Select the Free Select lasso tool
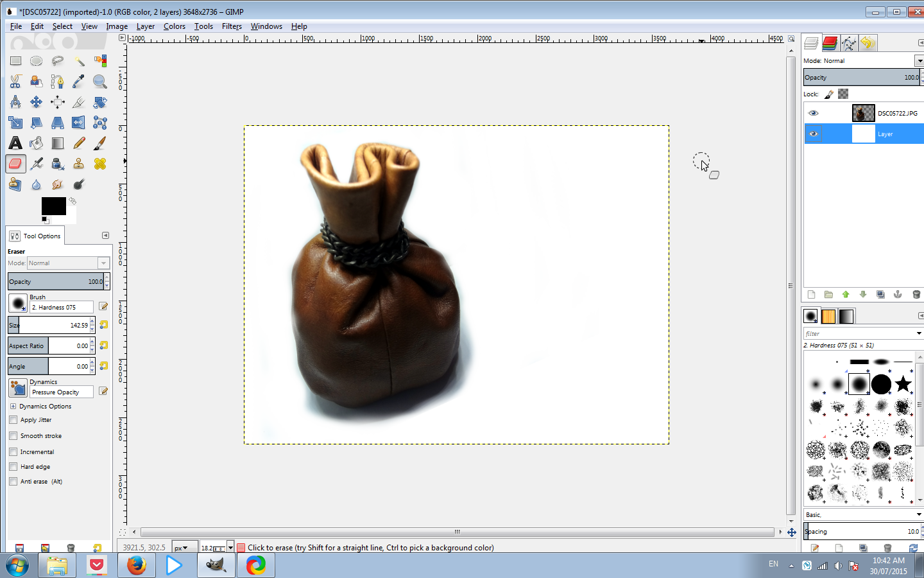The height and width of the screenshot is (578, 924). pos(58,61)
